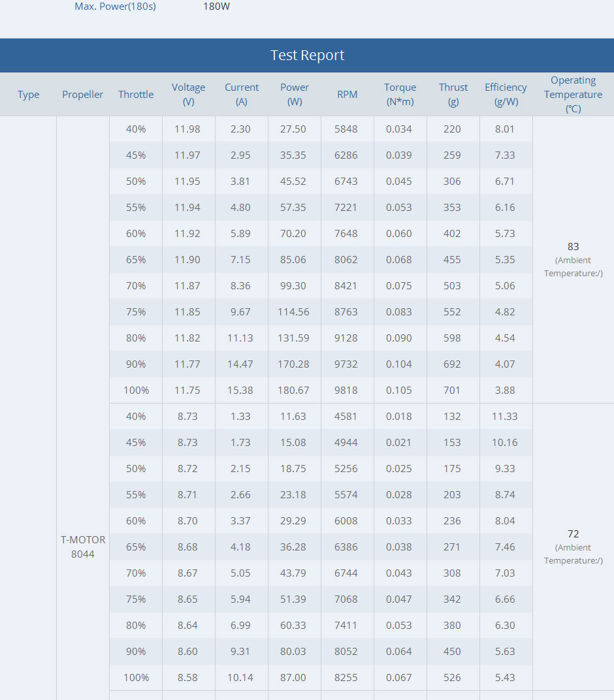The height and width of the screenshot is (700, 614).
Task: Click the 180.67 power value cell
Action: (x=293, y=390)
